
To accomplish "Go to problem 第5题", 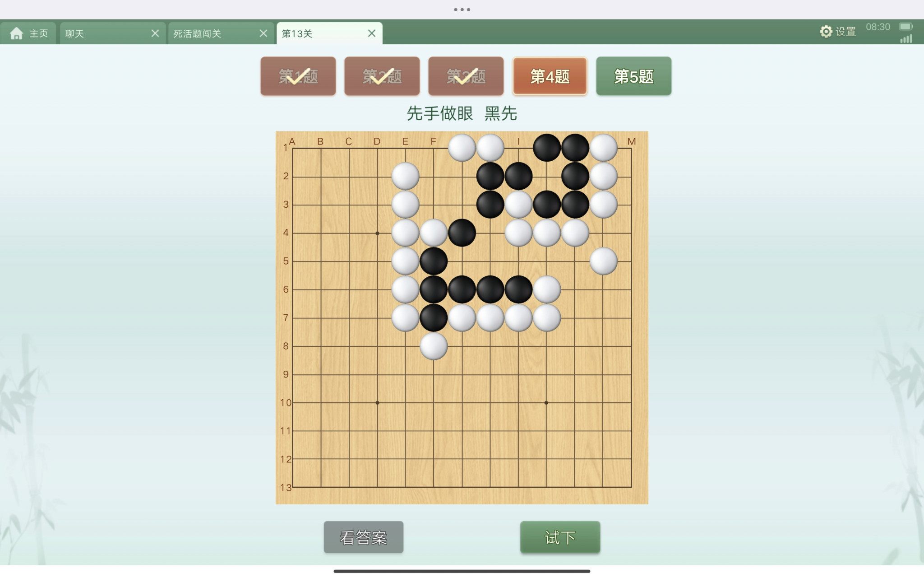I will 634,76.
